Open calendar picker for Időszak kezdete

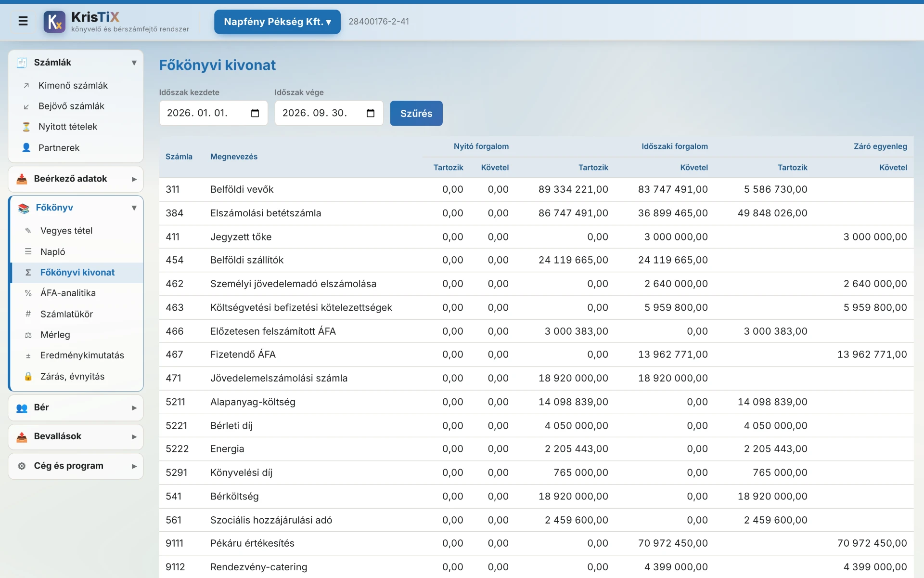coord(255,113)
